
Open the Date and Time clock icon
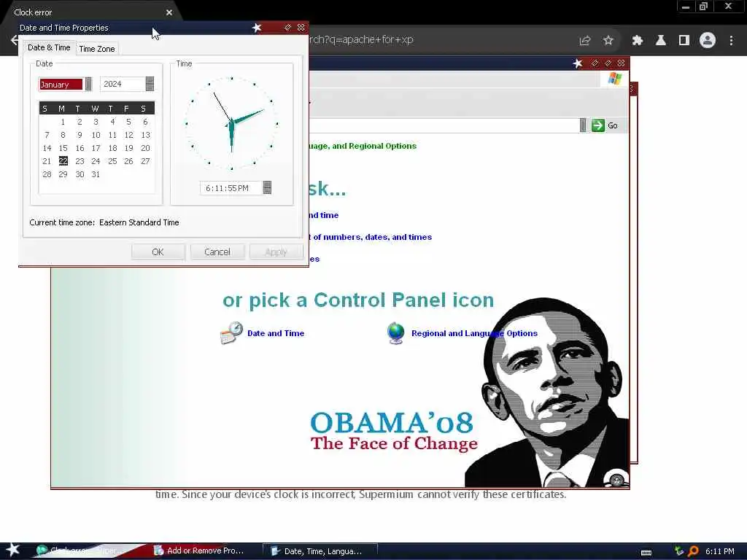click(x=231, y=332)
